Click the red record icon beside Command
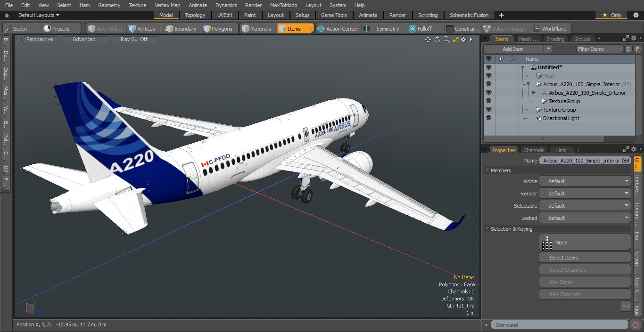Screen dimensions: 644x332 636,325
